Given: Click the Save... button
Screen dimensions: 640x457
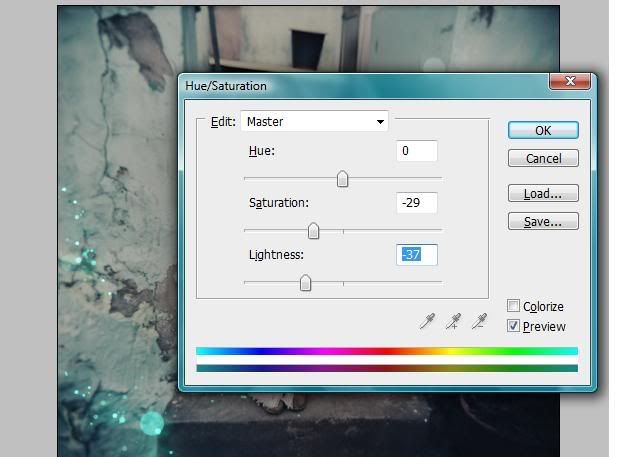Looking at the screenshot, I should (x=543, y=221).
